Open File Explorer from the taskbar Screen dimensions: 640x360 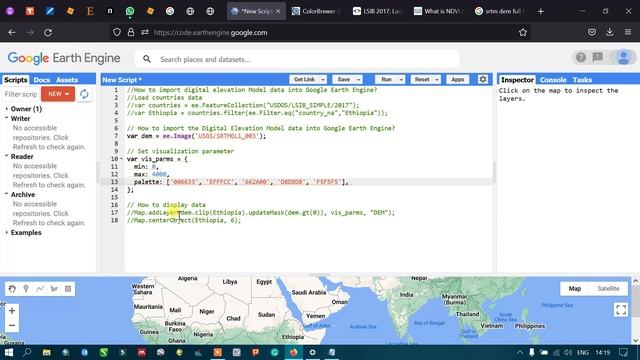[47, 352]
